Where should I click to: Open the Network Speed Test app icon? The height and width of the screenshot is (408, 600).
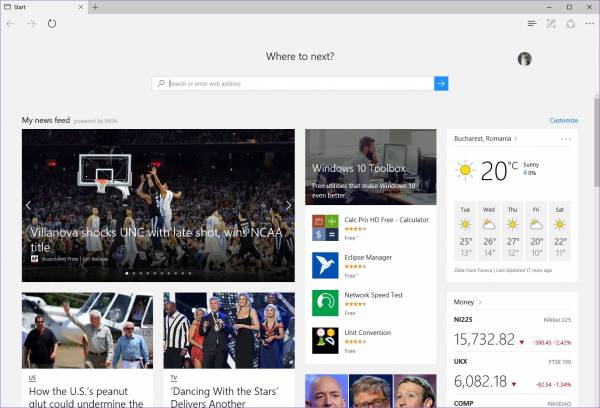point(325,303)
